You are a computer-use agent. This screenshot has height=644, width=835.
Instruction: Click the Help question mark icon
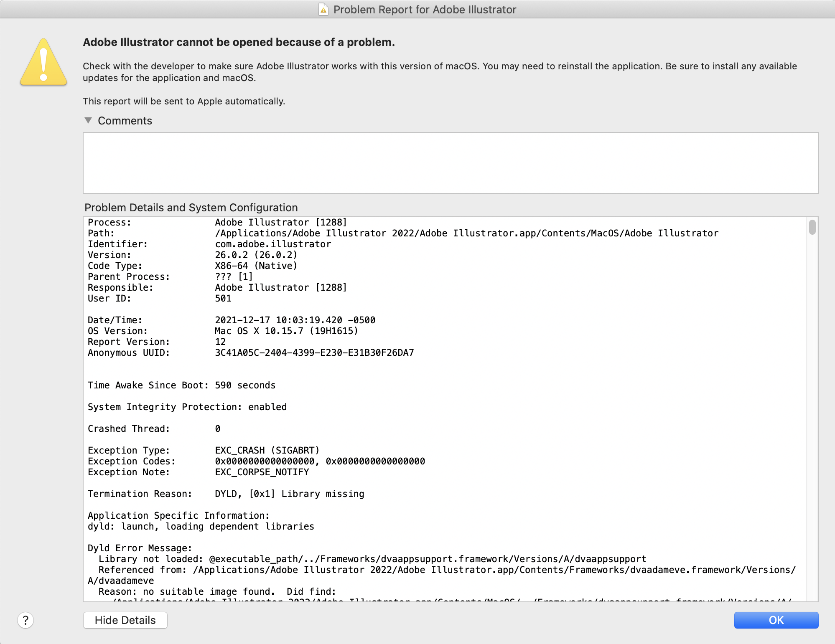[25, 620]
